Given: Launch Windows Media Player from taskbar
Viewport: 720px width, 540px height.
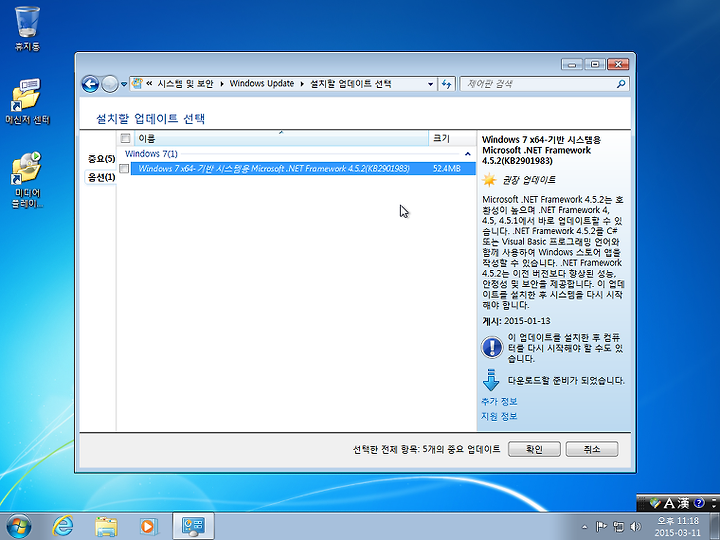Looking at the screenshot, I should click(149, 526).
